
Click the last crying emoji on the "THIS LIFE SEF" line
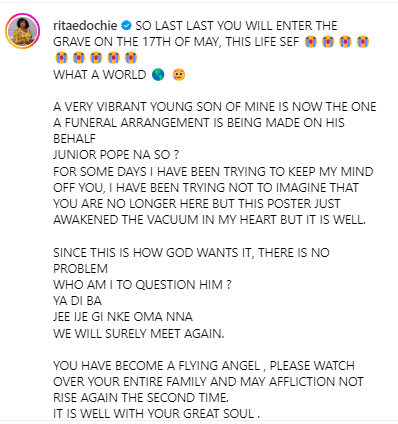point(363,42)
